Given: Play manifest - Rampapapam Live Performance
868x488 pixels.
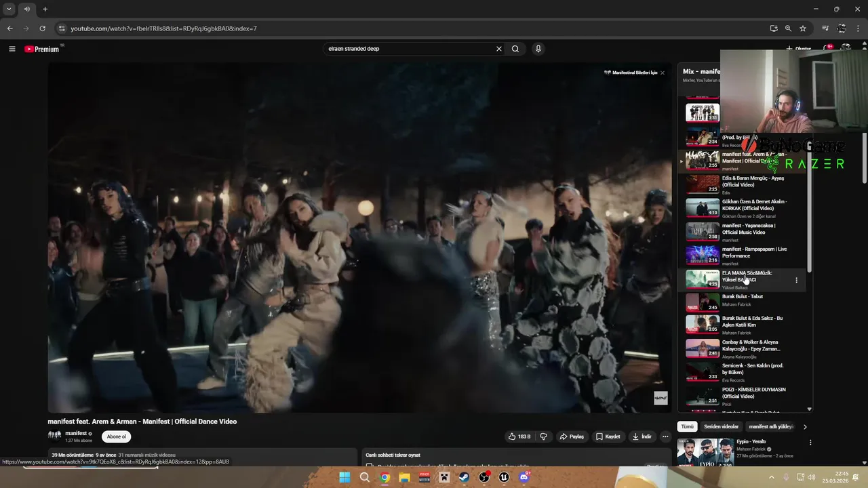Looking at the screenshot, I should [x=743, y=256].
